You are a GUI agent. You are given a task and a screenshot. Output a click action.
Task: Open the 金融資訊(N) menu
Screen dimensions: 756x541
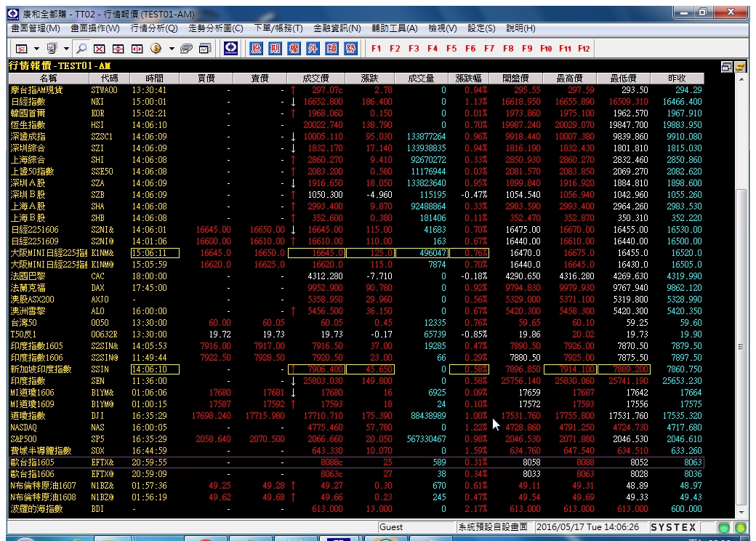337,28
